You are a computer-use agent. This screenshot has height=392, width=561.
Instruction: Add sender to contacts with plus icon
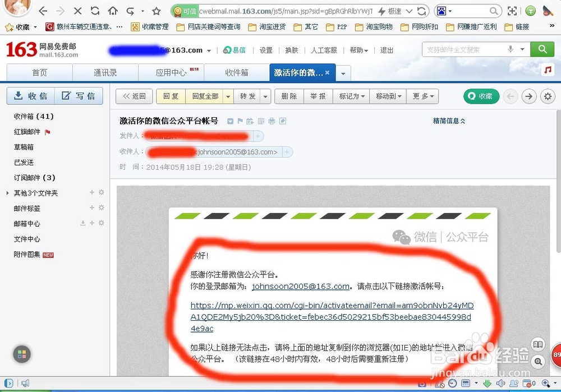point(258,136)
